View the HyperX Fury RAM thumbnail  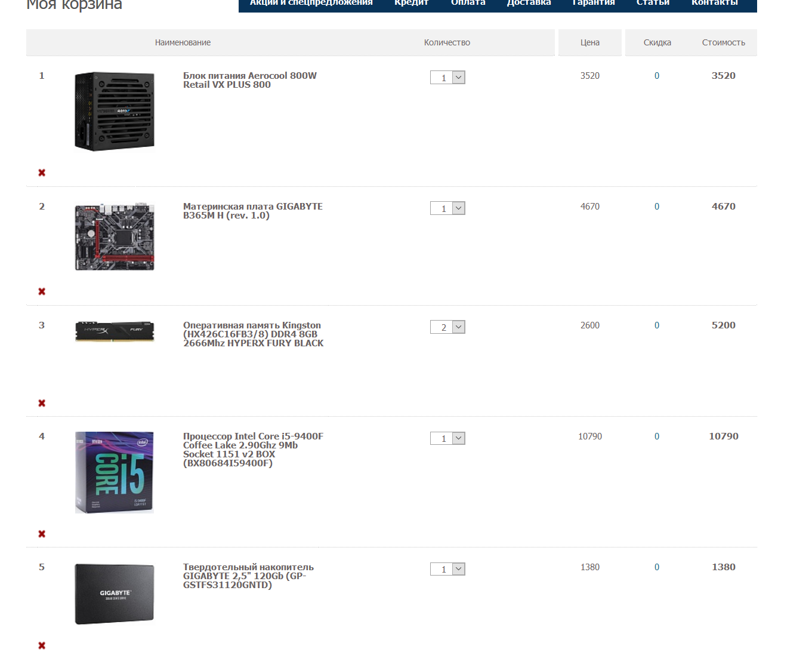pyautogui.click(x=115, y=331)
